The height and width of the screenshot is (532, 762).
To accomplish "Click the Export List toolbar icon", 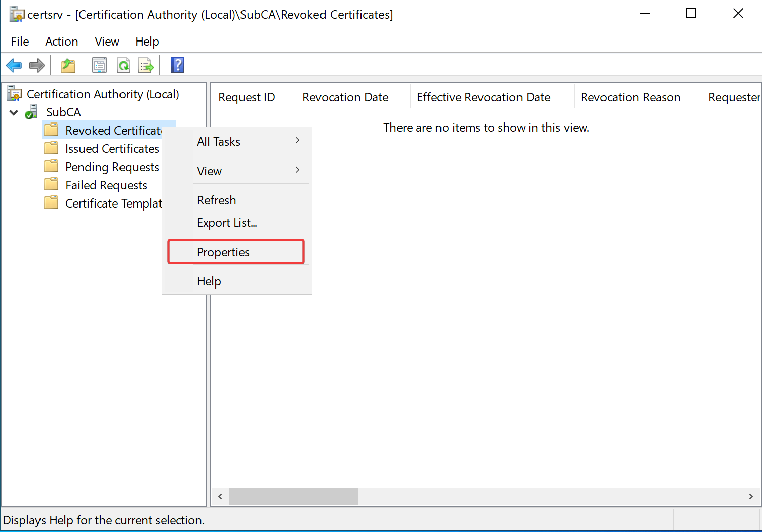I will pos(146,65).
